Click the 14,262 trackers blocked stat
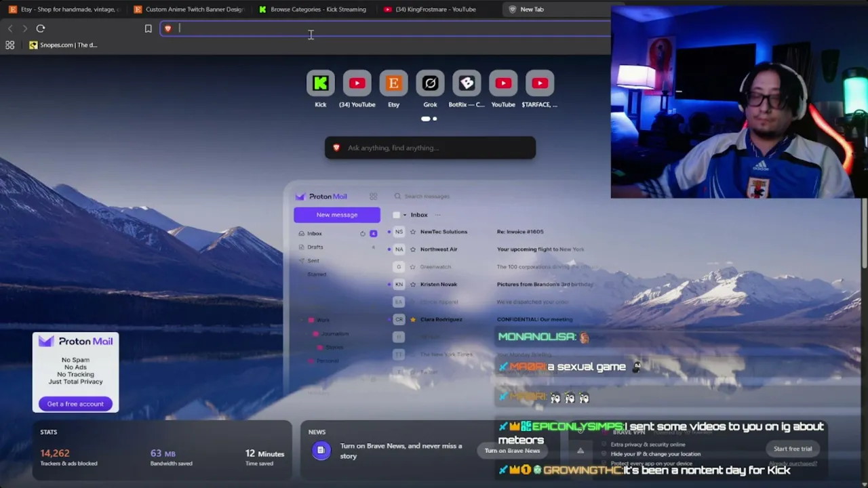Screen dimensions: 868x488 click(x=68, y=457)
